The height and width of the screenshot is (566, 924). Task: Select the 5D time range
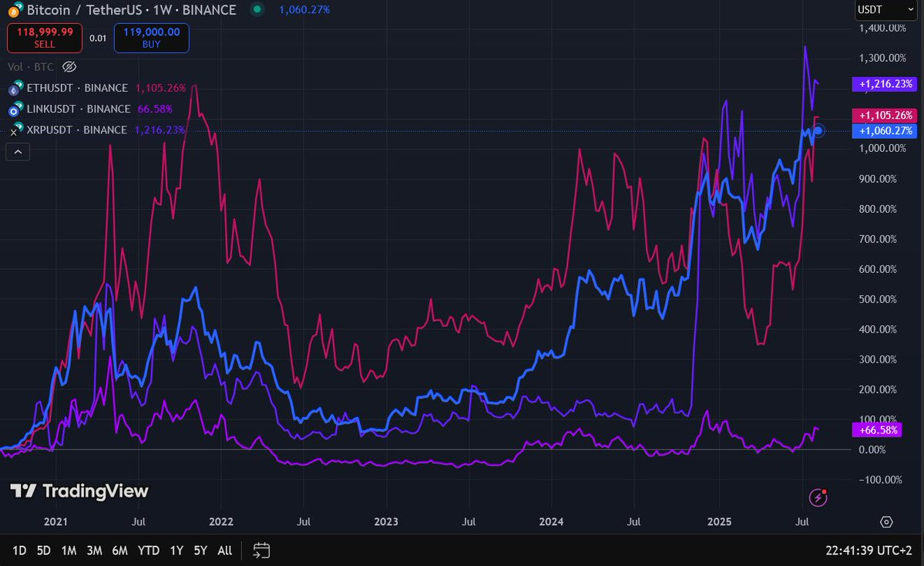coord(44,551)
